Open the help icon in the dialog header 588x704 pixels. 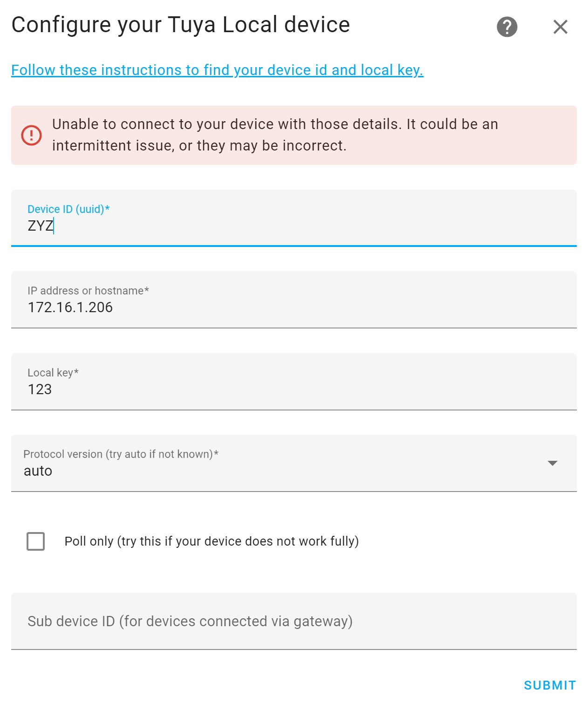[x=506, y=27]
